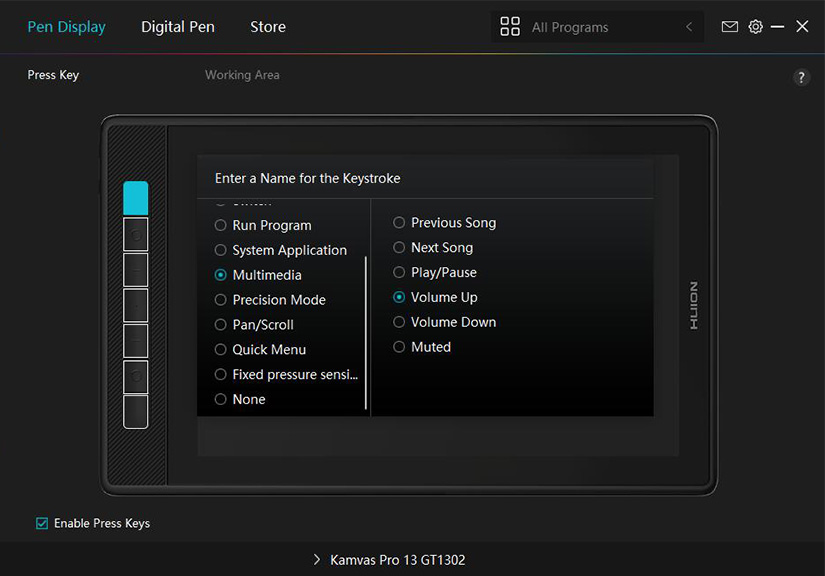Expand the Kamvas Pro 13 device chevron

(x=317, y=560)
